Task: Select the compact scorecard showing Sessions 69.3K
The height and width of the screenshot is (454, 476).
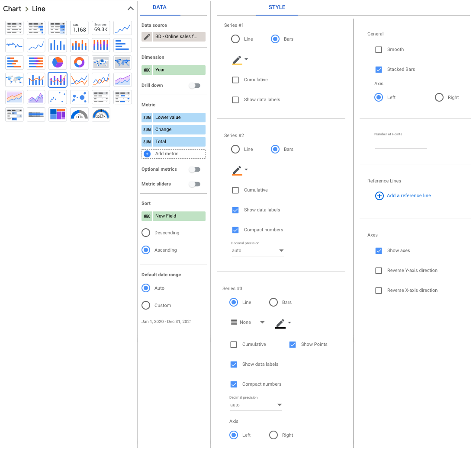Action: click(101, 28)
